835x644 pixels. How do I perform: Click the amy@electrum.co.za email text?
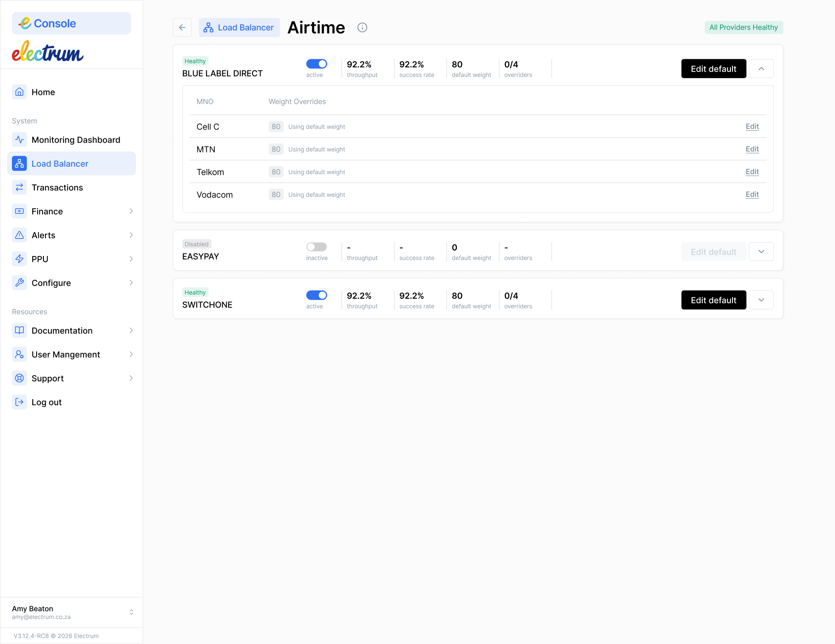[x=41, y=617]
